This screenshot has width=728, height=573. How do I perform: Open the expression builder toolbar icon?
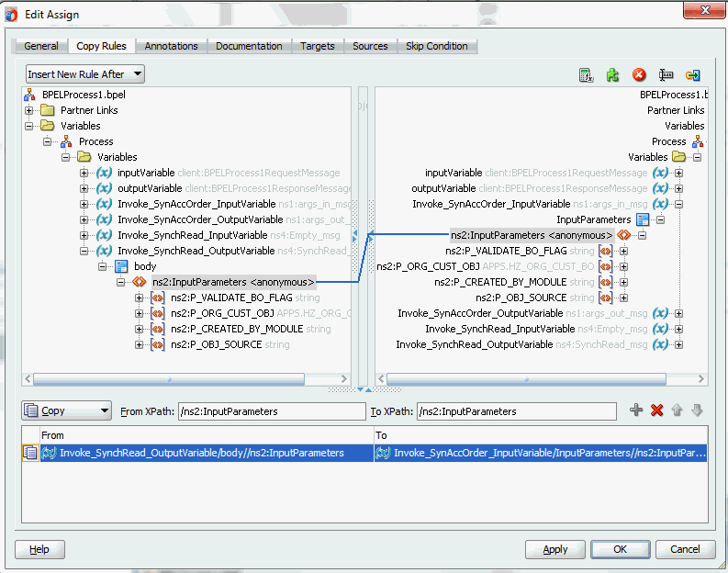(x=587, y=74)
